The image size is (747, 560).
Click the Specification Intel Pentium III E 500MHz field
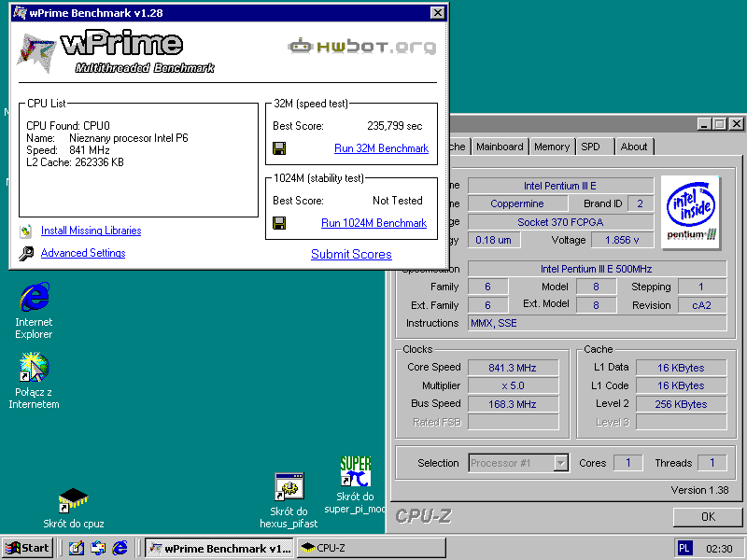pos(598,269)
